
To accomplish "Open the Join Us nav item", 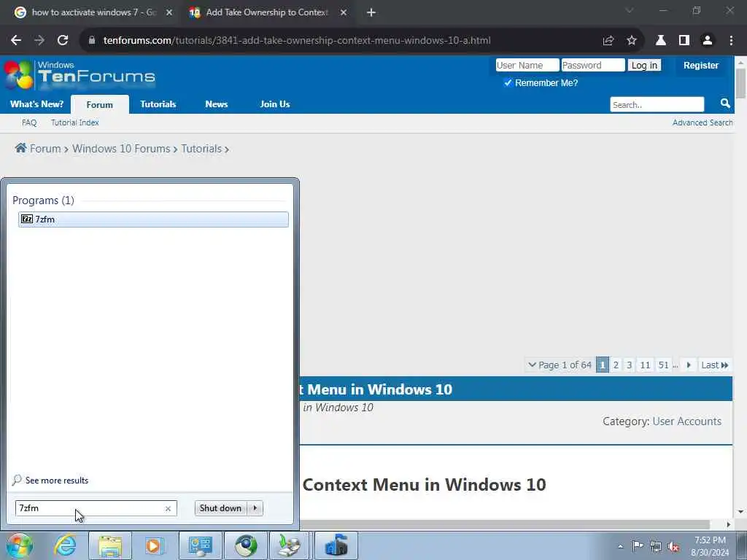I will click(275, 104).
